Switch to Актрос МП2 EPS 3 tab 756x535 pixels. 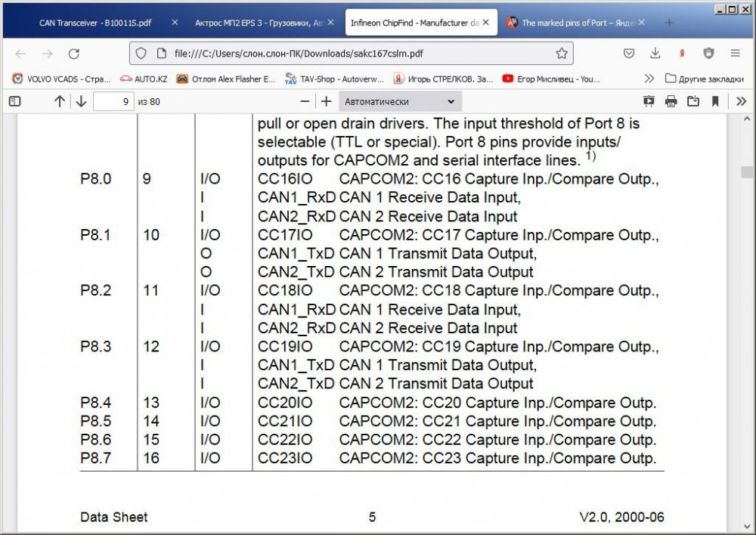point(260,23)
